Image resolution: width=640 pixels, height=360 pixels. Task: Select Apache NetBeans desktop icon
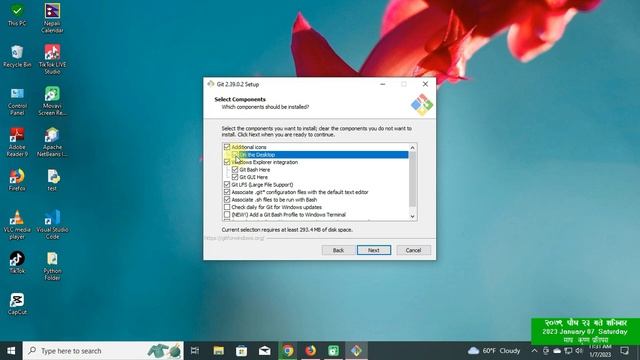[x=52, y=142]
